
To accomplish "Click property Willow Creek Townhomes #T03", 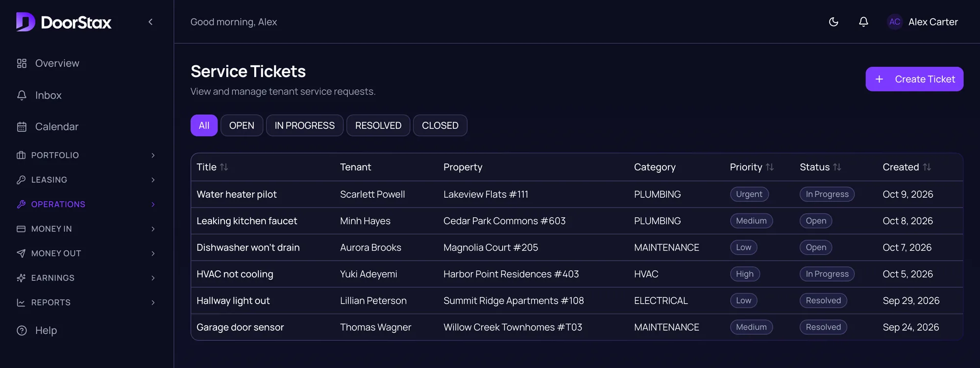I will 513,327.
